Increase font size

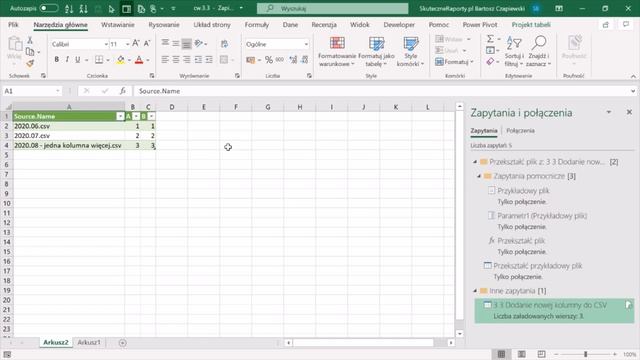pyautogui.click(x=136, y=43)
